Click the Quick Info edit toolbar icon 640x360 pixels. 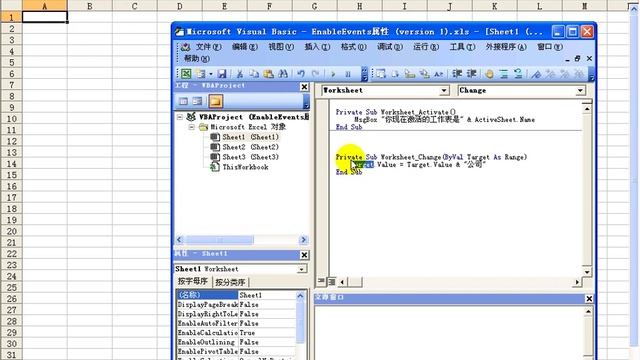(409, 73)
